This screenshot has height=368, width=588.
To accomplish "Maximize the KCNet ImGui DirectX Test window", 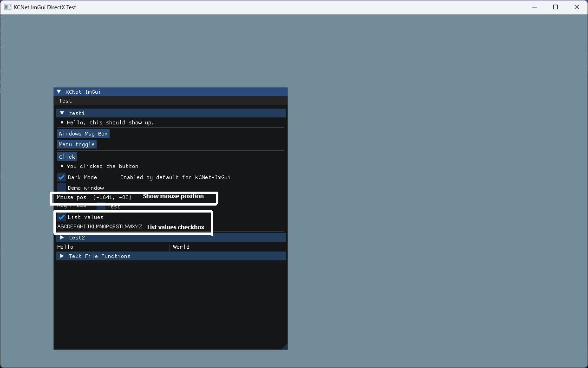I will 555,7.
